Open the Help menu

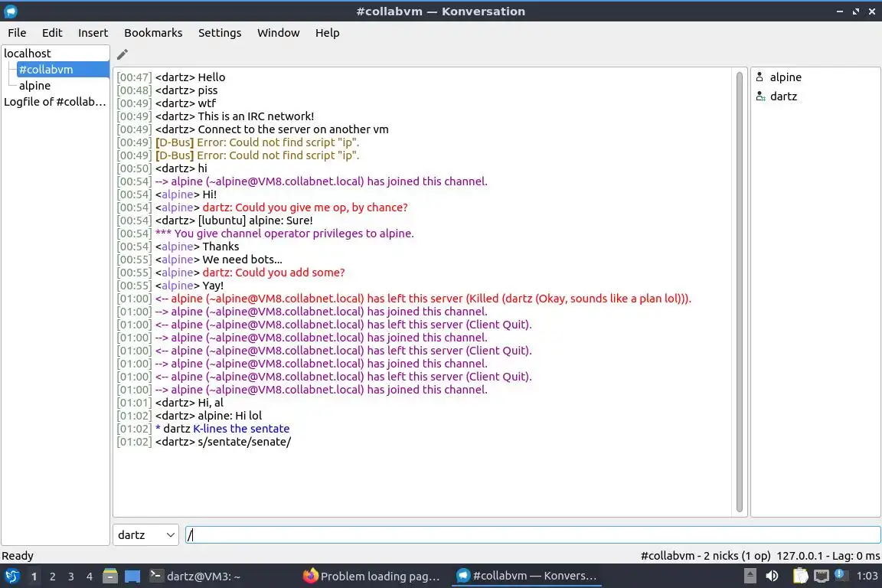327,33
